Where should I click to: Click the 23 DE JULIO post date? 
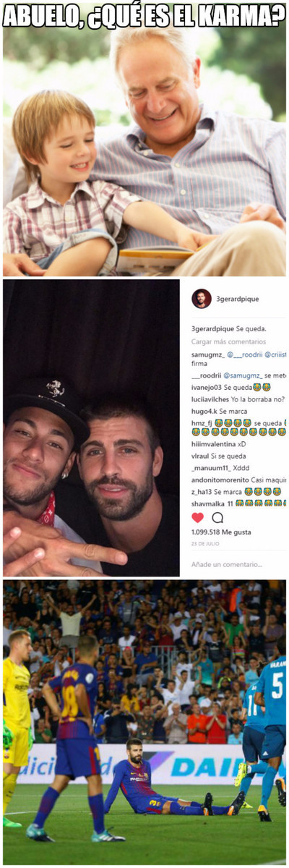point(205,543)
